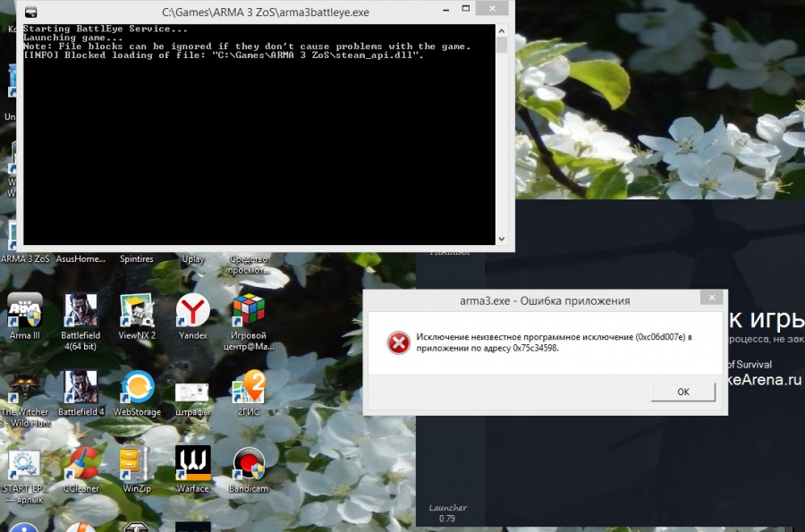Image resolution: width=805 pixels, height=532 pixels.
Task: Open the Bandicam desktop shortcut
Action: (x=249, y=470)
